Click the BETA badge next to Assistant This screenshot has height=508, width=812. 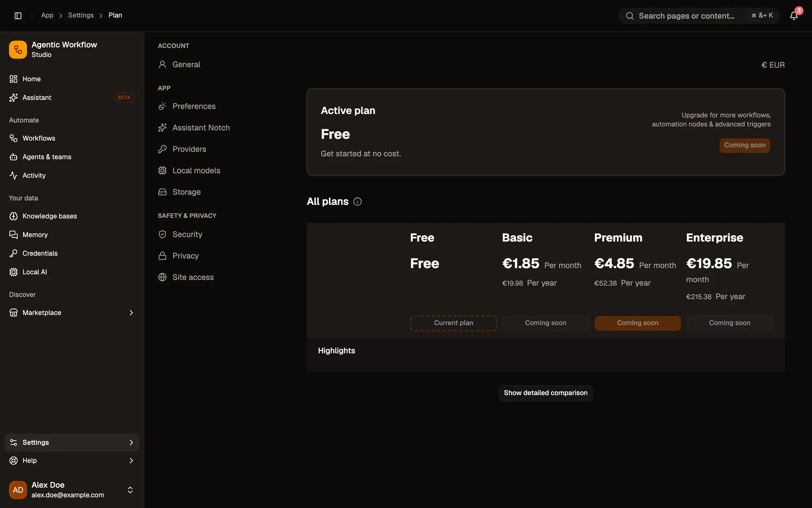(x=124, y=98)
